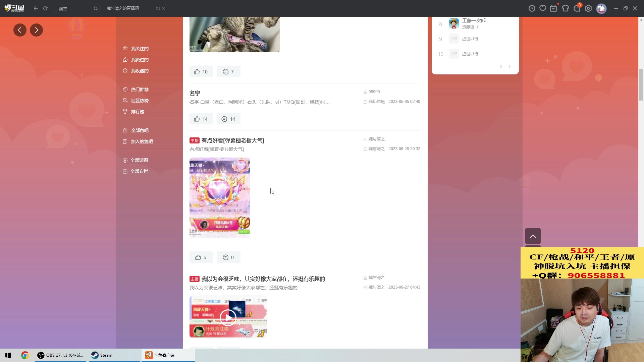Click timestamp 2023-06-28 20:32
Image resolution: width=644 pixels, height=362 pixels.
pyautogui.click(x=404, y=149)
